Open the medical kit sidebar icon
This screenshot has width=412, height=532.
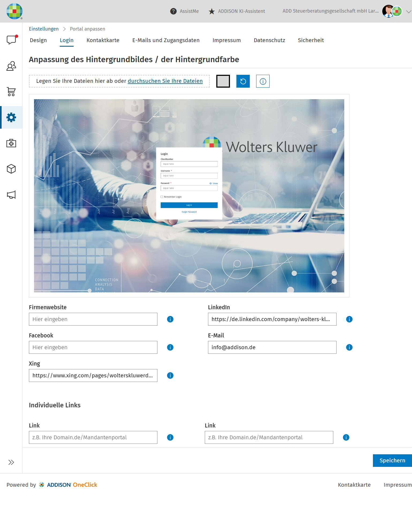pyautogui.click(x=11, y=143)
